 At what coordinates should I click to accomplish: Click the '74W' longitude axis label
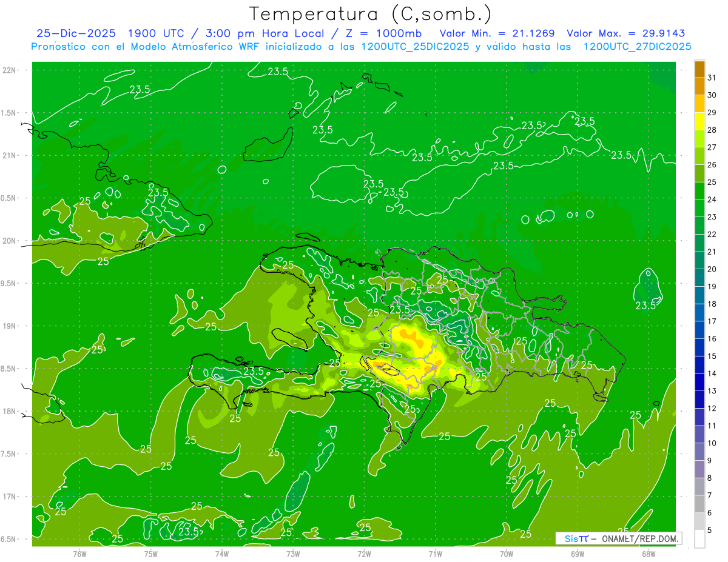[x=222, y=554]
